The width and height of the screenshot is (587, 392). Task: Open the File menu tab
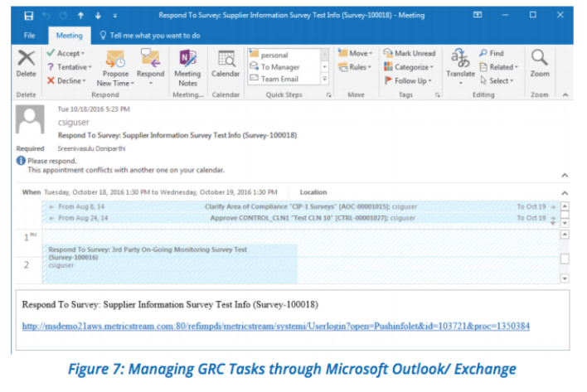(29, 36)
